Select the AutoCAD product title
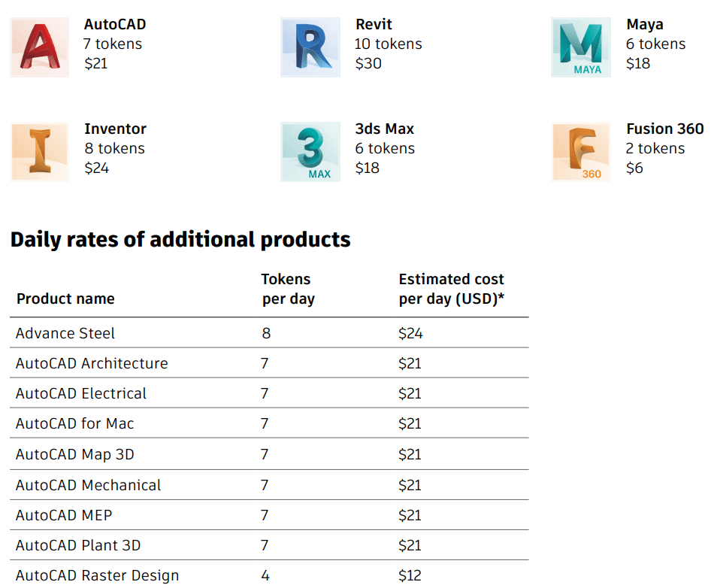This screenshot has height=588, width=717. pos(115,24)
